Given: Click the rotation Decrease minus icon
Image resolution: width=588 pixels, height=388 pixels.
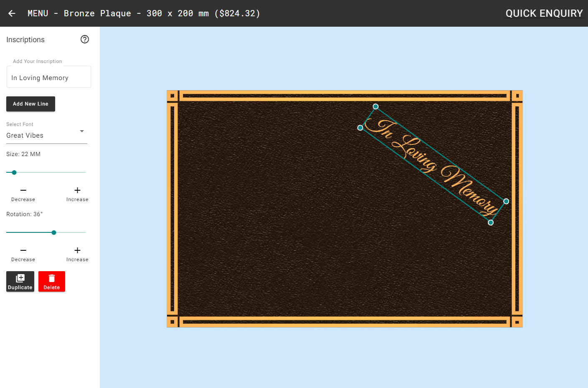Looking at the screenshot, I should tap(23, 250).
